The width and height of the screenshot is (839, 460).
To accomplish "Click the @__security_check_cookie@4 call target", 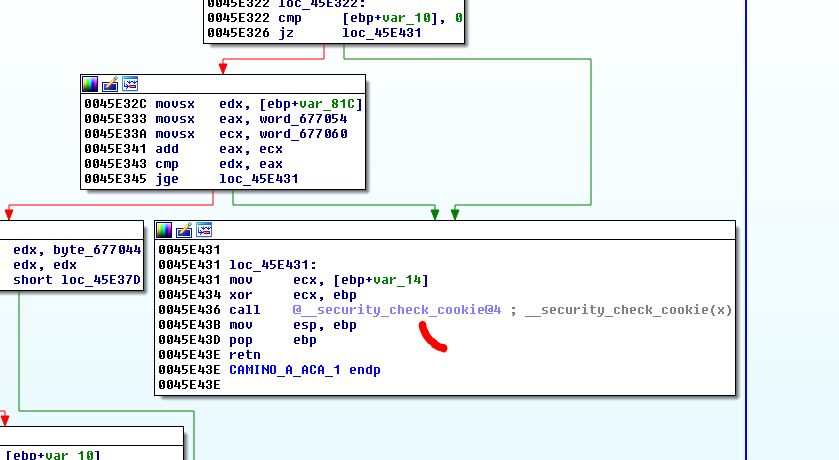I will [x=396, y=310].
